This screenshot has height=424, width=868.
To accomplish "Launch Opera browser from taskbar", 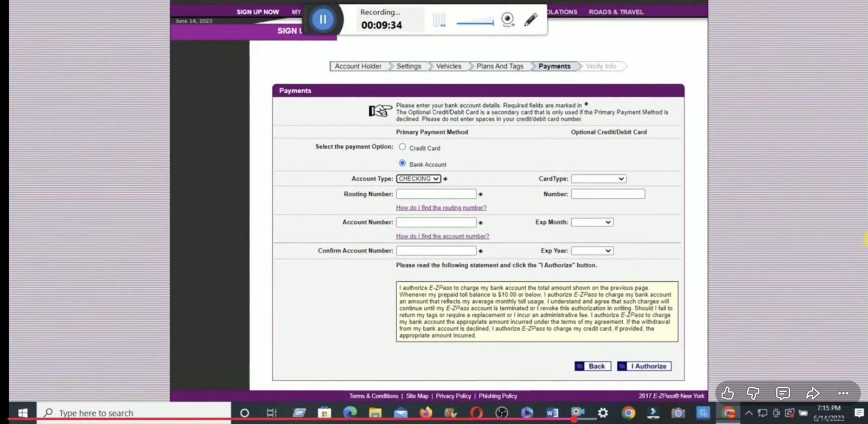I will tap(476, 413).
